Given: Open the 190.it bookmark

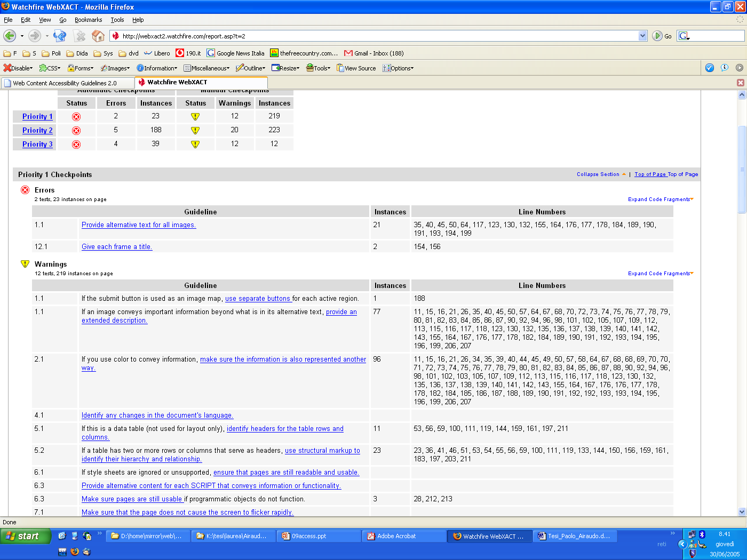Looking at the screenshot, I should tap(188, 53).
